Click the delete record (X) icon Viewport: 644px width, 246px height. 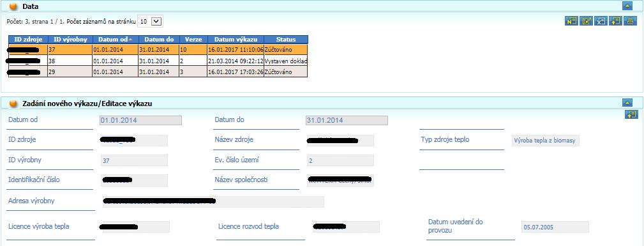click(x=601, y=21)
